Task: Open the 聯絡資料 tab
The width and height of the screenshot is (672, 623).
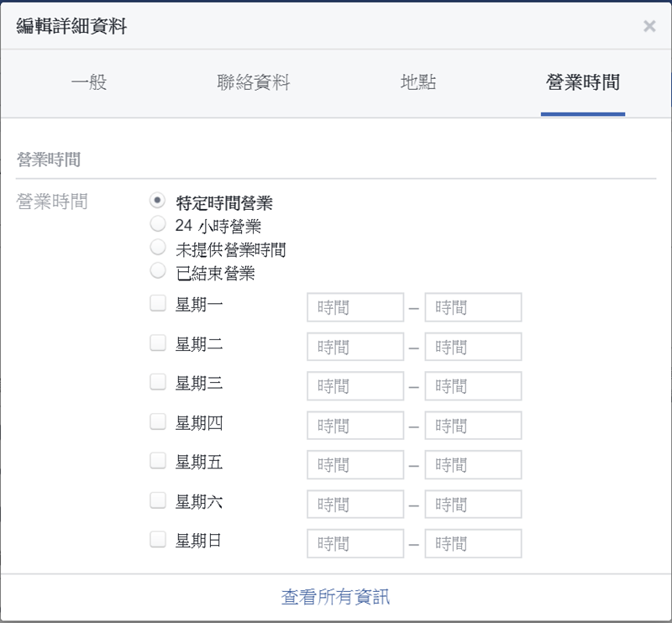Action: pos(253,82)
